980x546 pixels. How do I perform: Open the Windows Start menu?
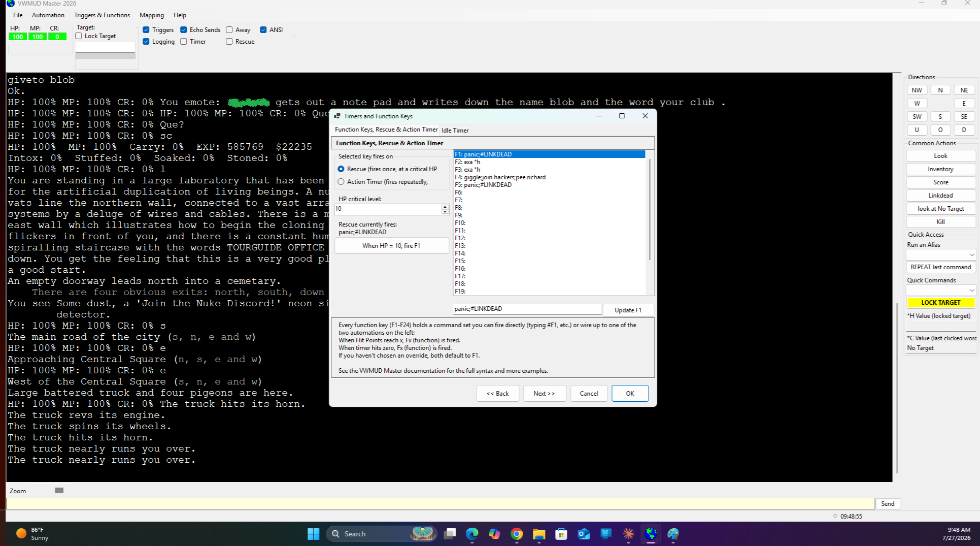tap(313, 534)
